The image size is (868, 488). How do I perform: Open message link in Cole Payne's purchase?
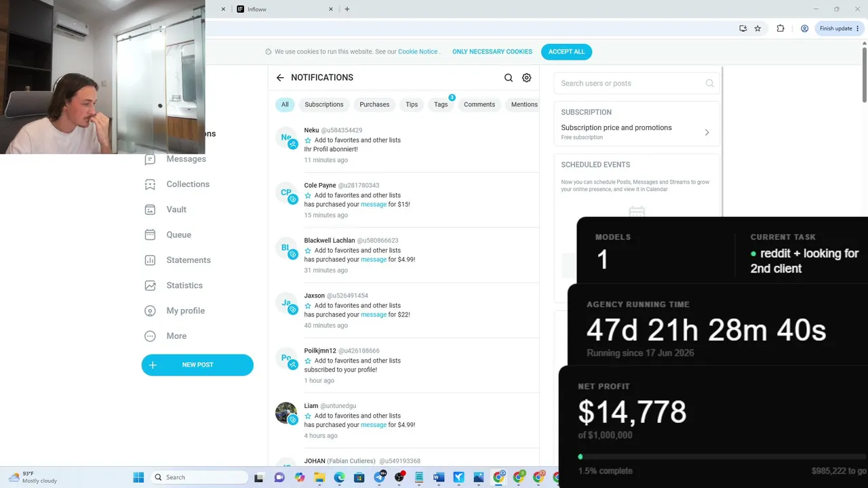[374, 204]
